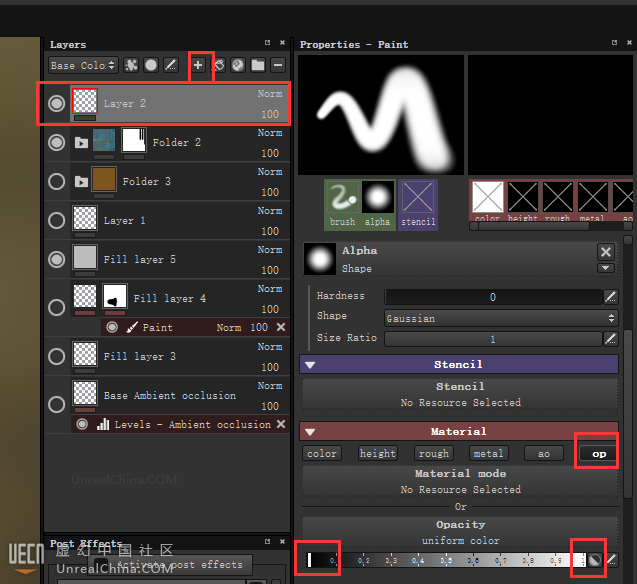The width and height of the screenshot is (637, 584).
Task: Toggle visibility of Layer 2
Action: [57, 103]
